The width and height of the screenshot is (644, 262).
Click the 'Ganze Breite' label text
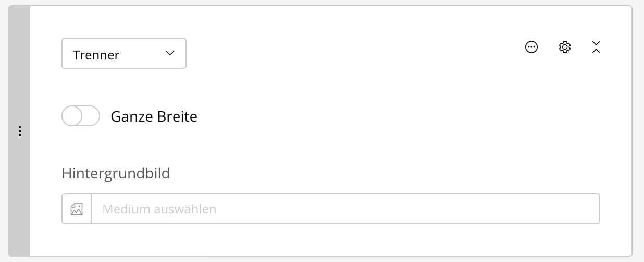154,116
